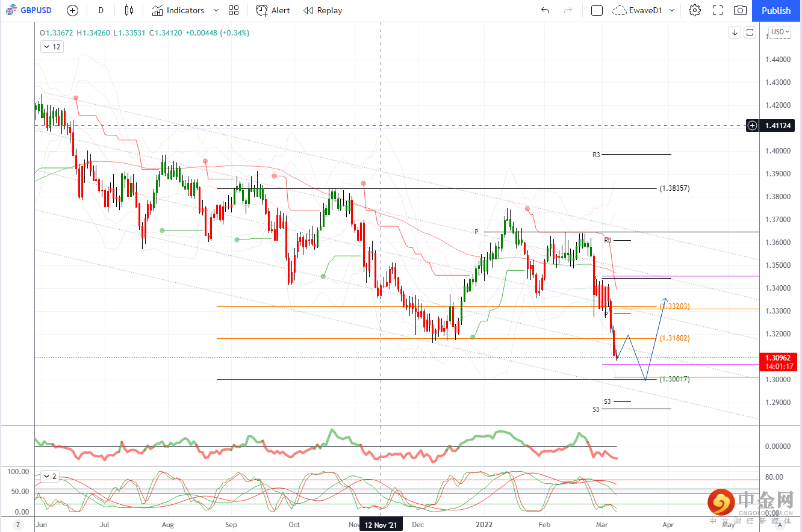Take a chart snapshot with camera icon
This screenshot has height=532, width=802.
[x=740, y=10]
